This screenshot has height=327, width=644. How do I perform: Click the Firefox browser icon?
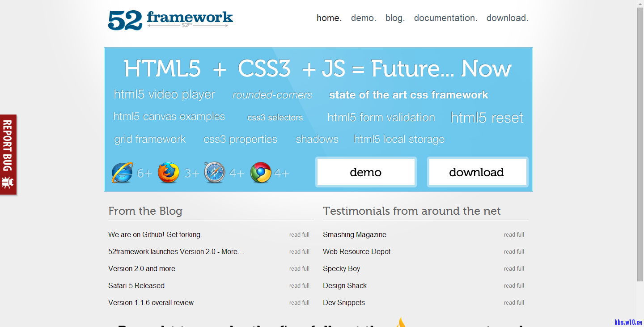(169, 173)
